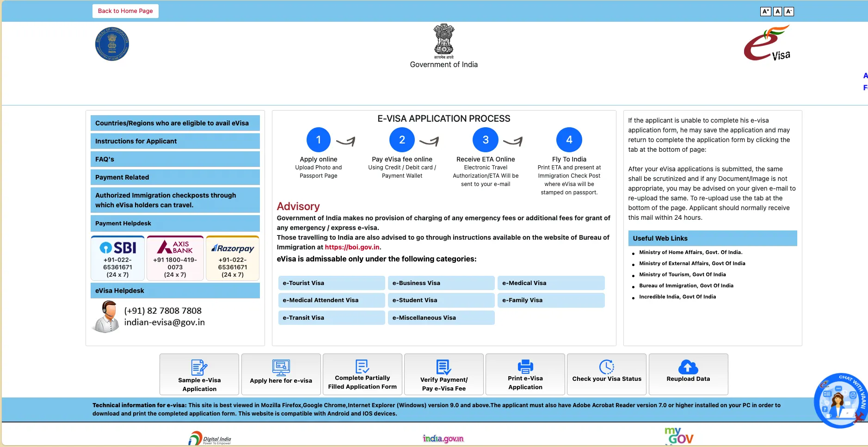Click the Axis Bank helpdesk card
The image size is (868, 447).
[x=175, y=258]
